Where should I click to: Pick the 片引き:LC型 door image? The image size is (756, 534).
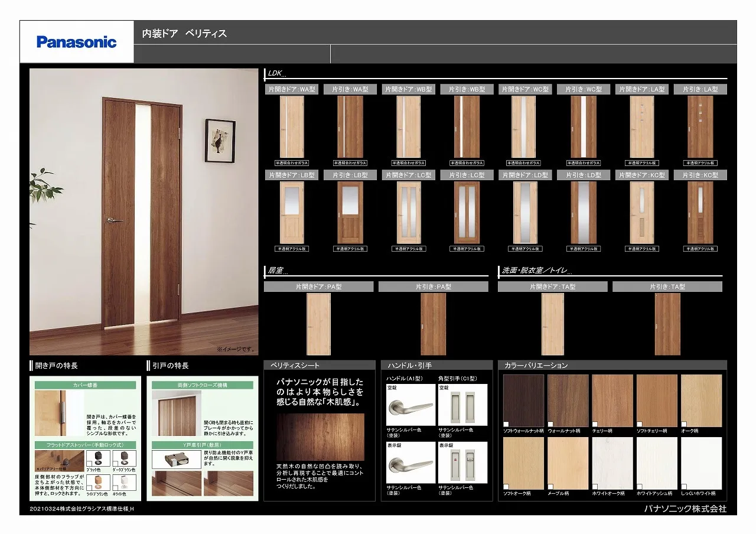467,213
